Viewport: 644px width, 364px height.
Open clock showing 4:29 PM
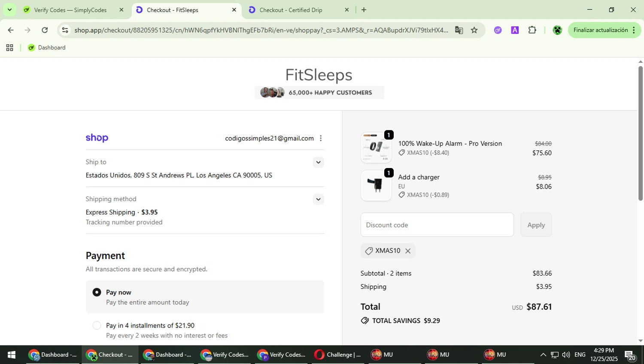coord(604,355)
